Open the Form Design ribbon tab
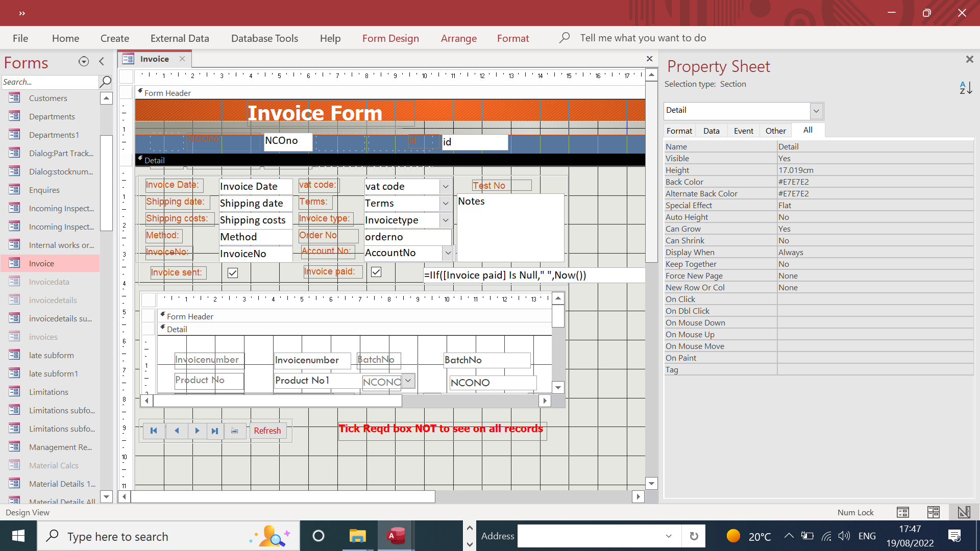This screenshot has width=980, height=551. click(390, 38)
